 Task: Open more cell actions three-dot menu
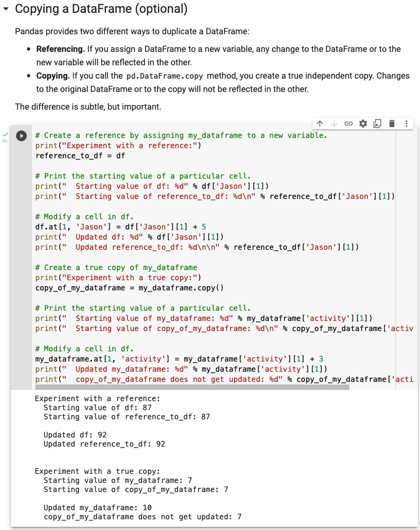pyautogui.click(x=406, y=124)
